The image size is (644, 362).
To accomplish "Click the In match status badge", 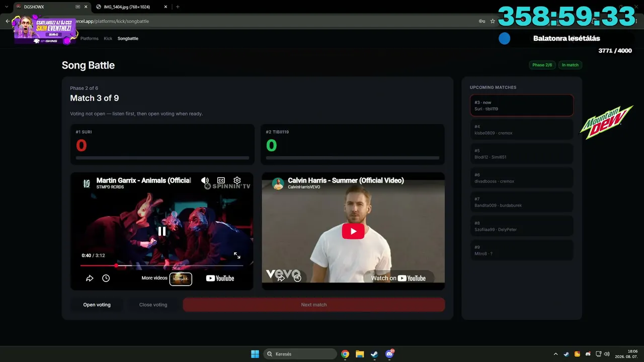I will pyautogui.click(x=570, y=65).
